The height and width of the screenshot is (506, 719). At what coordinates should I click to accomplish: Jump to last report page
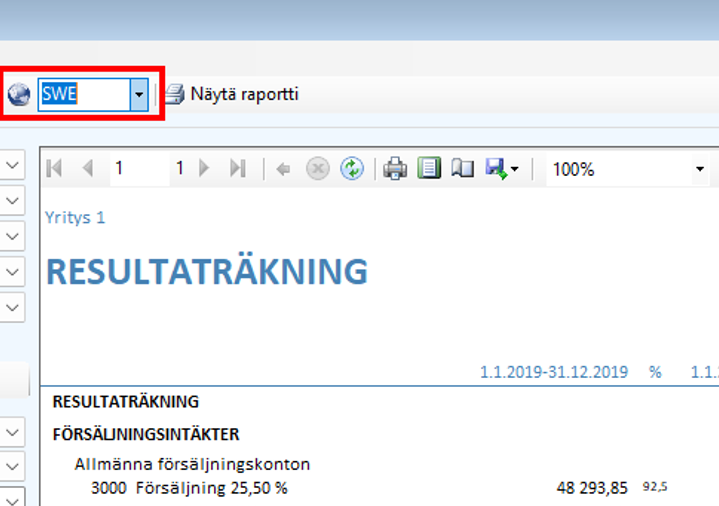238,169
